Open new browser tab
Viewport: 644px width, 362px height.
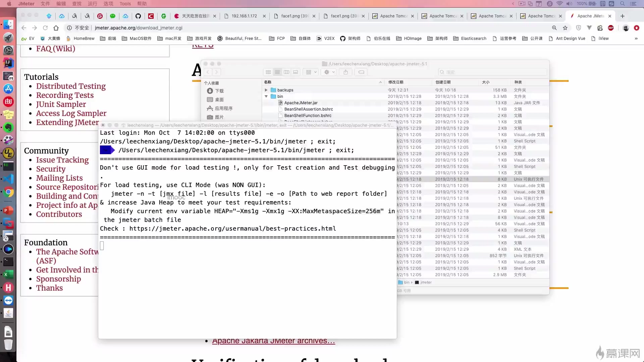click(x=623, y=16)
